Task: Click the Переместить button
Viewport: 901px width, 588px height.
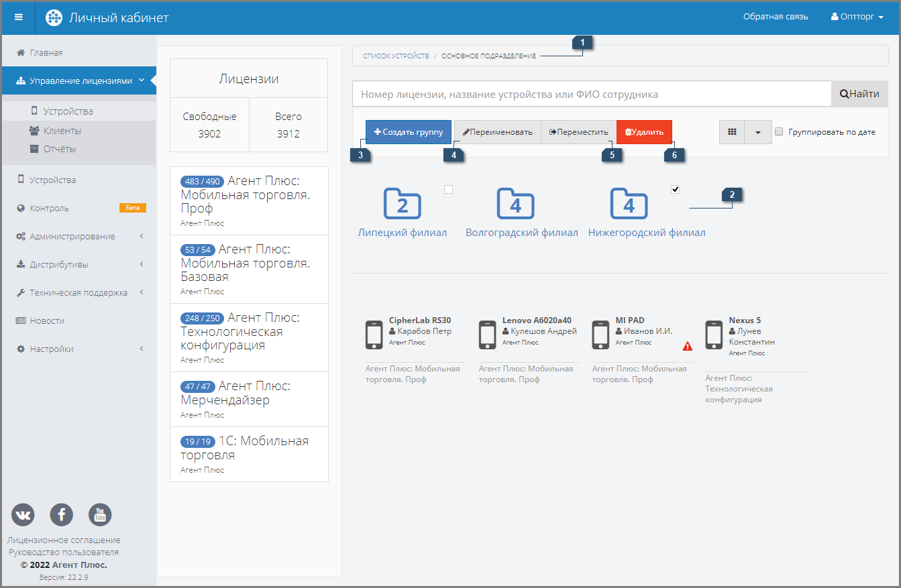Action: click(x=579, y=132)
